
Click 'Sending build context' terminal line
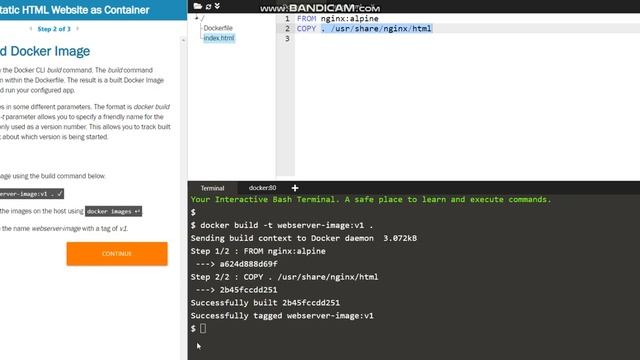coord(304,238)
